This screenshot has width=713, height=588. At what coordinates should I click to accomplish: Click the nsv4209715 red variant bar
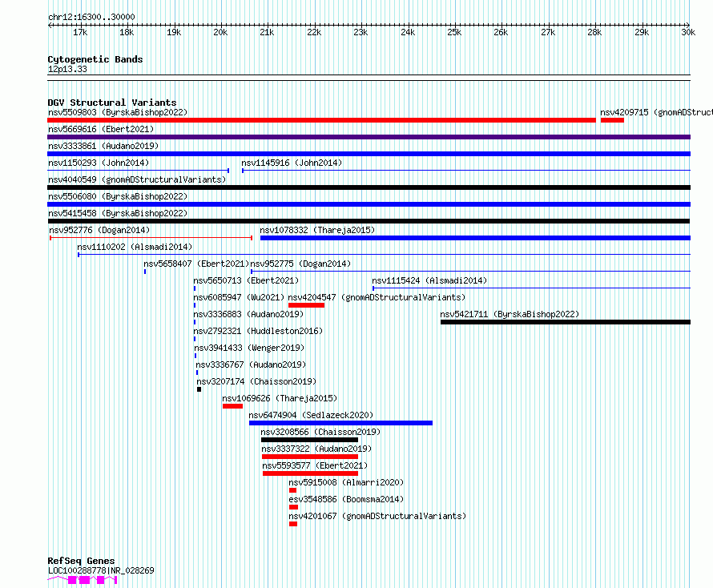(x=612, y=120)
